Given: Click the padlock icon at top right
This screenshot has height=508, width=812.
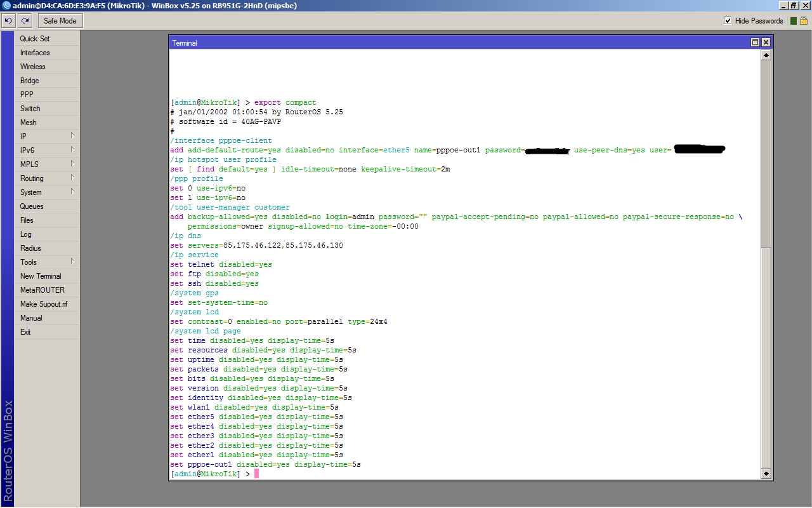Looking at the screenshot, I should (x=803, y=21).
